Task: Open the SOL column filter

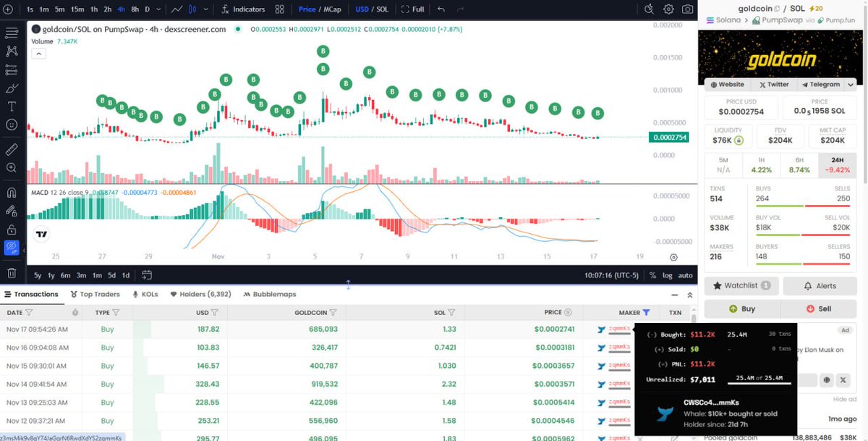Action: (451, 313)
